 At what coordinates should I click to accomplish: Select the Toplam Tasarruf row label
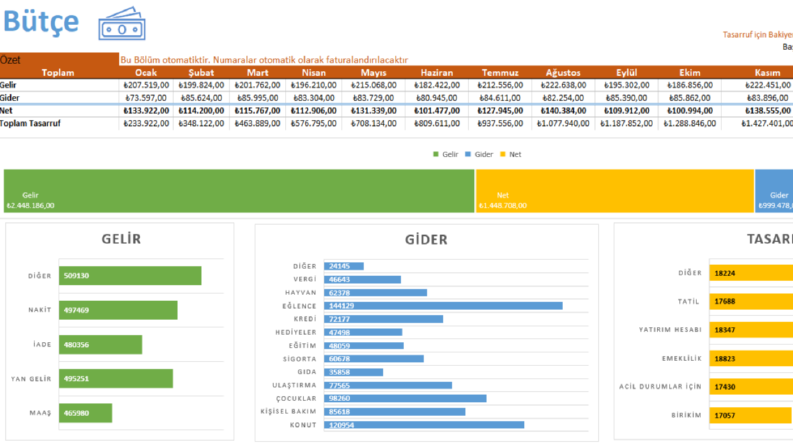(30, 123)
